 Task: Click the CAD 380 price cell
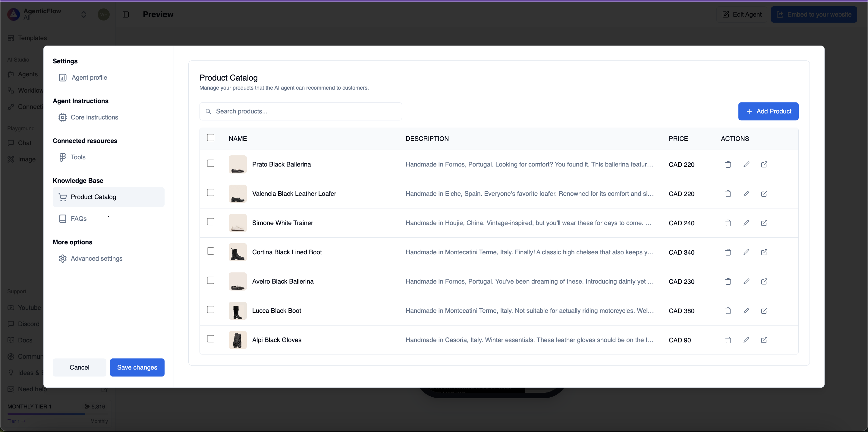[x=681, y=311]
